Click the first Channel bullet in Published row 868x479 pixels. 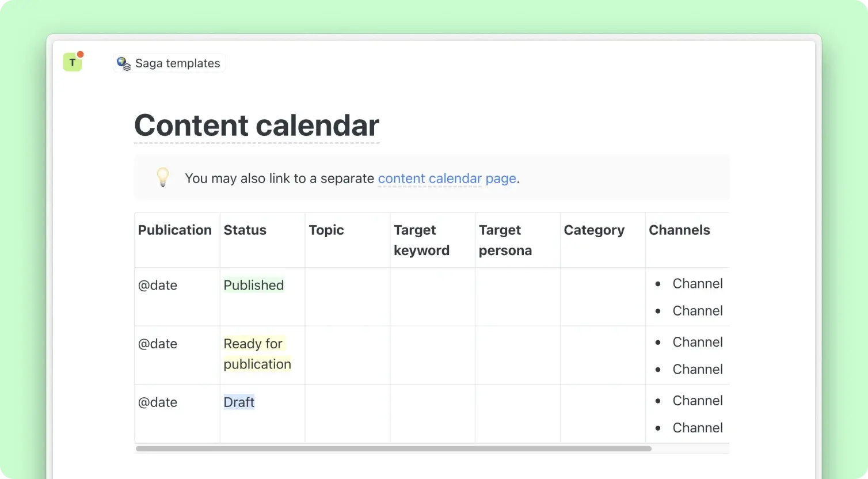697,283
